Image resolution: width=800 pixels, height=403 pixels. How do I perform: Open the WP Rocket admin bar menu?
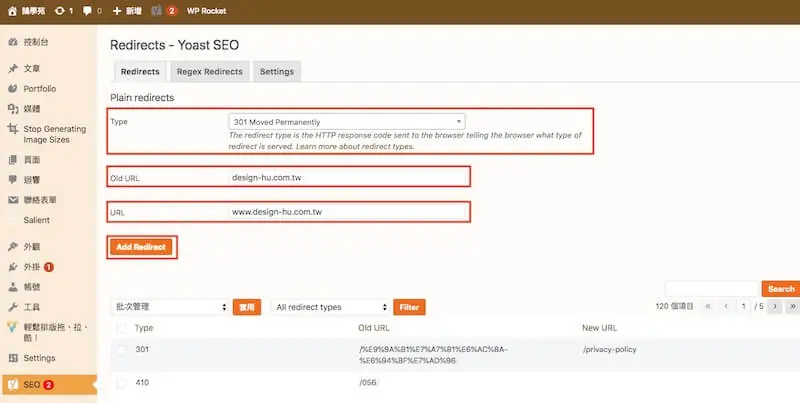pos(206,11)
